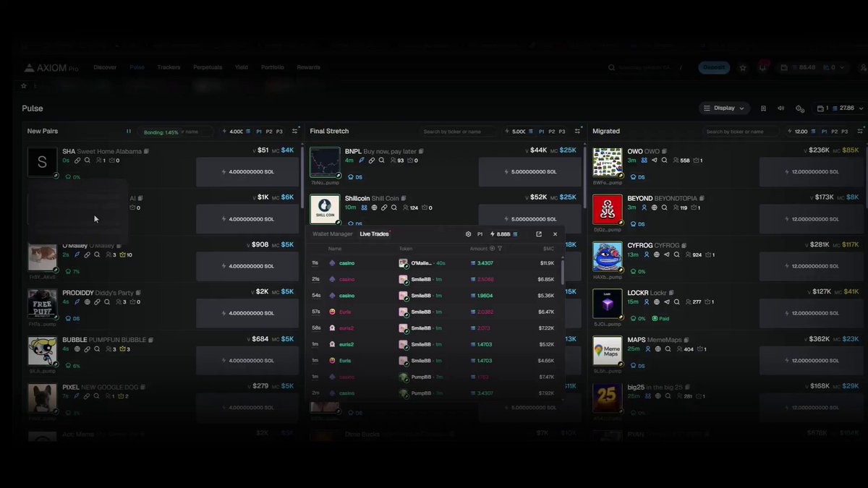Switch to the Live Trades tab
Image resolution: width=868 pixels, height=488 pixels.
click(x=374, y=234)
